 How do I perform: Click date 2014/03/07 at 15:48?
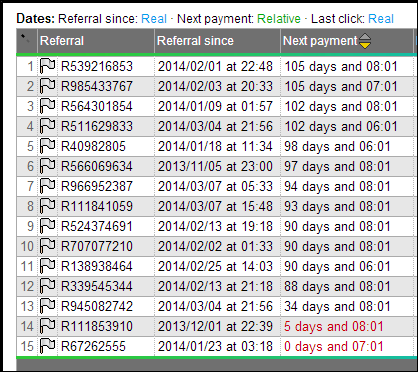click(215, 206)
